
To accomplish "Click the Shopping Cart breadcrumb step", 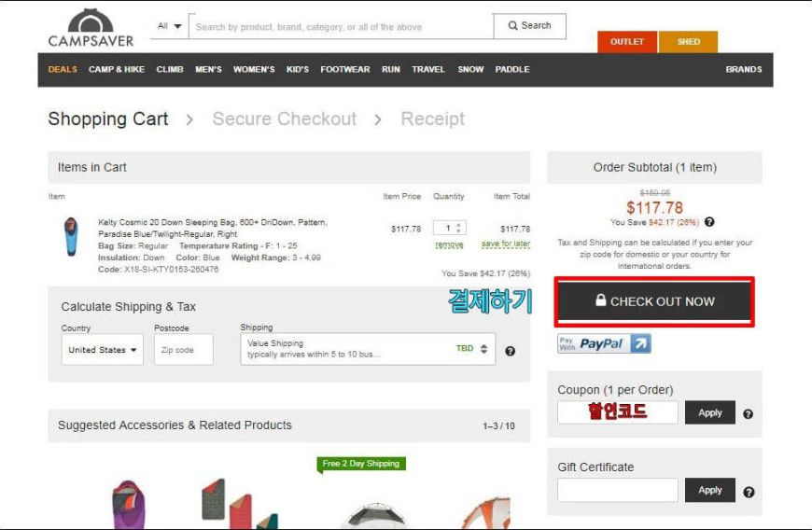I will point(108,119).
